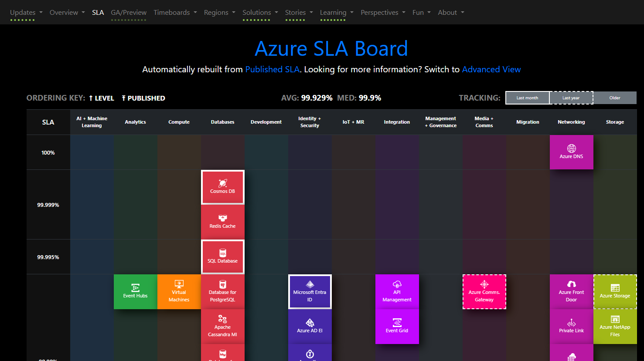Image resolution: width=644 pixels, height=361 pixels.
Task: Expand the Overview dropdown menu
Action: 67,12
